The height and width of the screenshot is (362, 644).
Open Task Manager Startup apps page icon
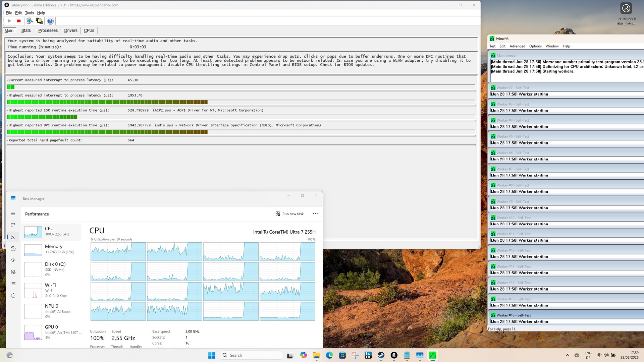tap(13, 260)
